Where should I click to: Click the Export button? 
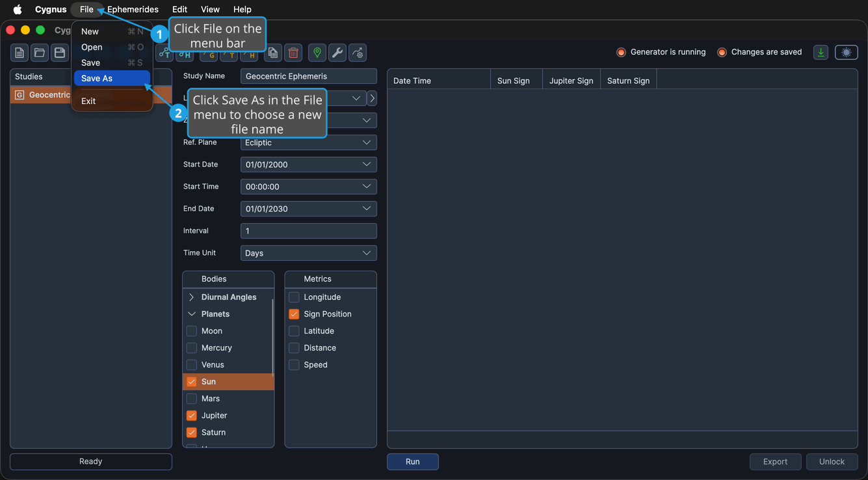[775, 462]
